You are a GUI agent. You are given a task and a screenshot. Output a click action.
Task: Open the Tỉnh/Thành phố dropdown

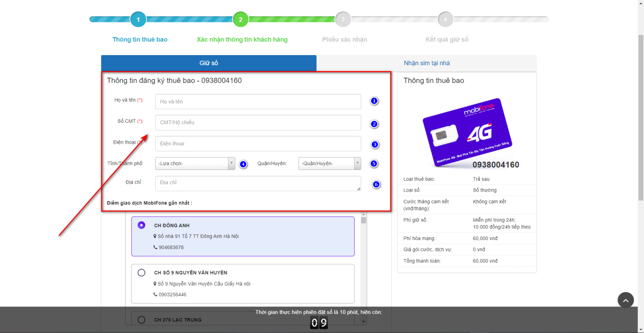click(195, 163)
